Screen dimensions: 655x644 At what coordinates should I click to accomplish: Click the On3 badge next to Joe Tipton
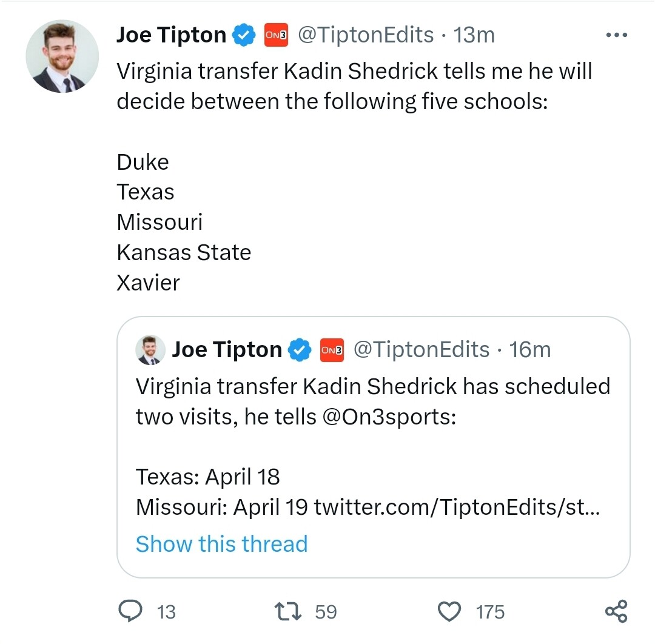click(x=276, y=35)
